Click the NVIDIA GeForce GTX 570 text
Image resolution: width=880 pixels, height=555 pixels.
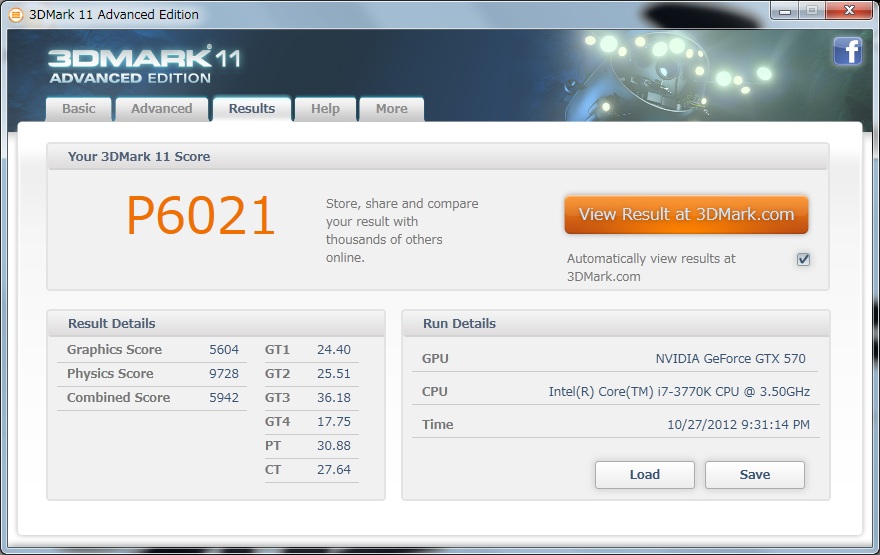click(x=730, y=359)
